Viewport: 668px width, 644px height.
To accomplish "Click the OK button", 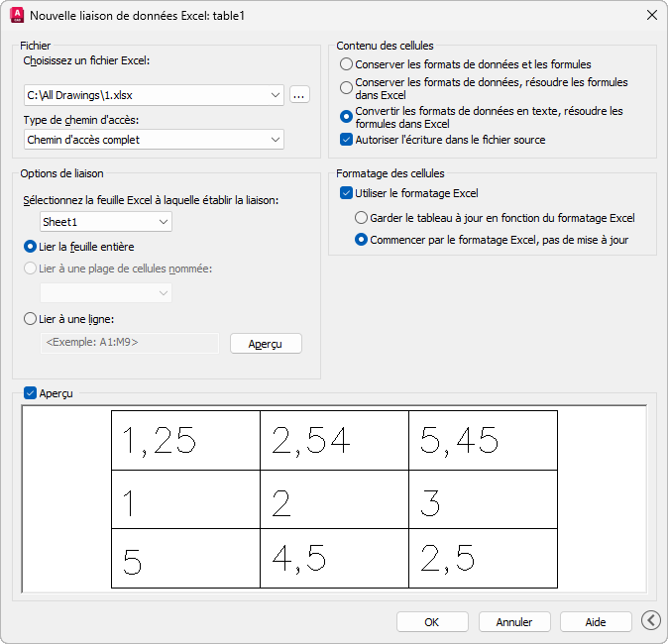I will [x=432, y=622].
